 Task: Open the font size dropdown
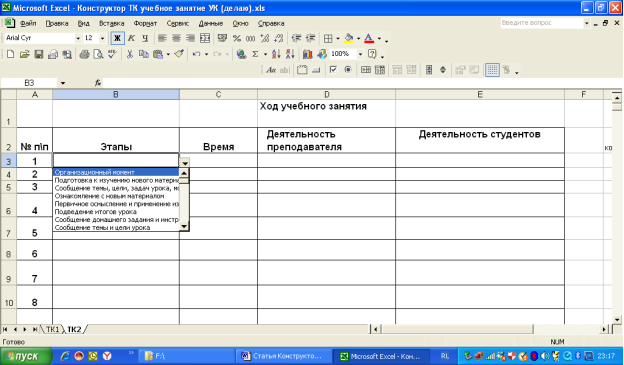(102, 38)
